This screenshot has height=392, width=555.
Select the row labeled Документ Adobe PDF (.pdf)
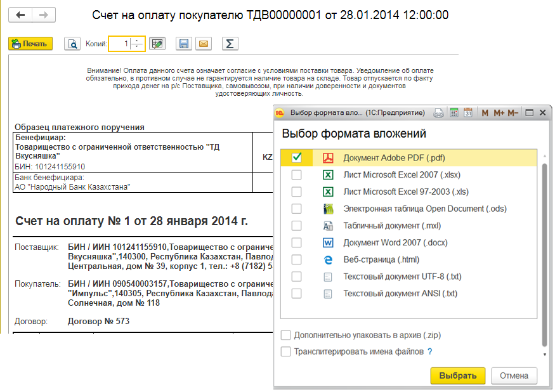(409, 157)
